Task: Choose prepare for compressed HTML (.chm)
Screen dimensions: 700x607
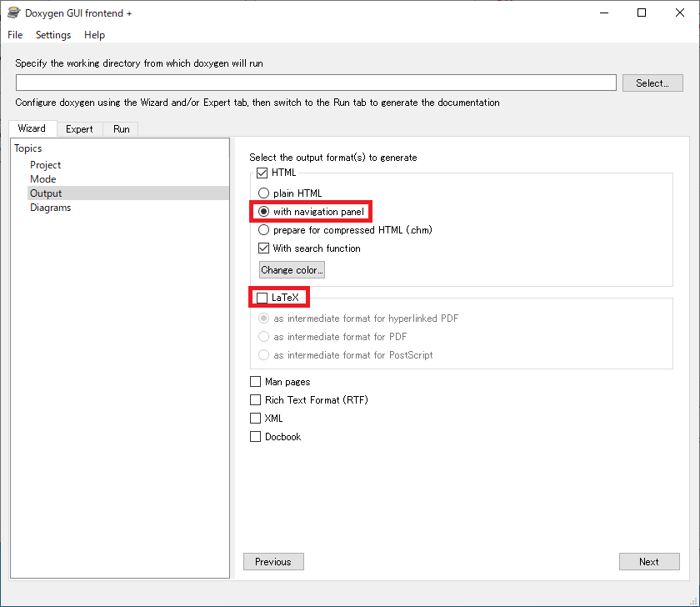Action: [x=264, y=230]
